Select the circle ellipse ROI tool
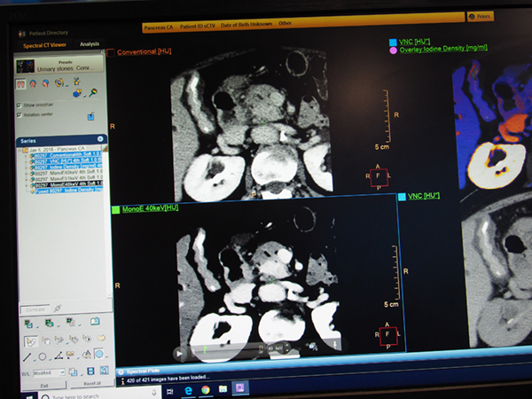 (x=43, y=356)
